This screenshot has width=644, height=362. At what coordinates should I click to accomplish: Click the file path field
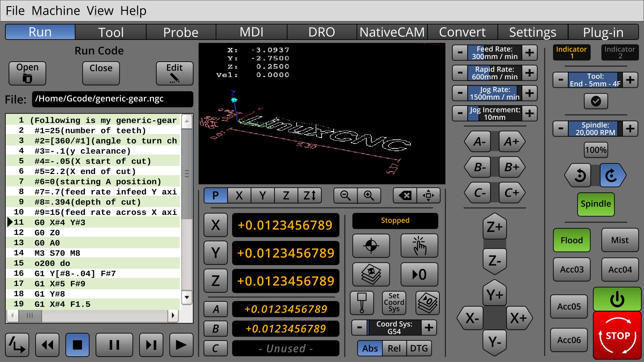(x=113, y=99)
